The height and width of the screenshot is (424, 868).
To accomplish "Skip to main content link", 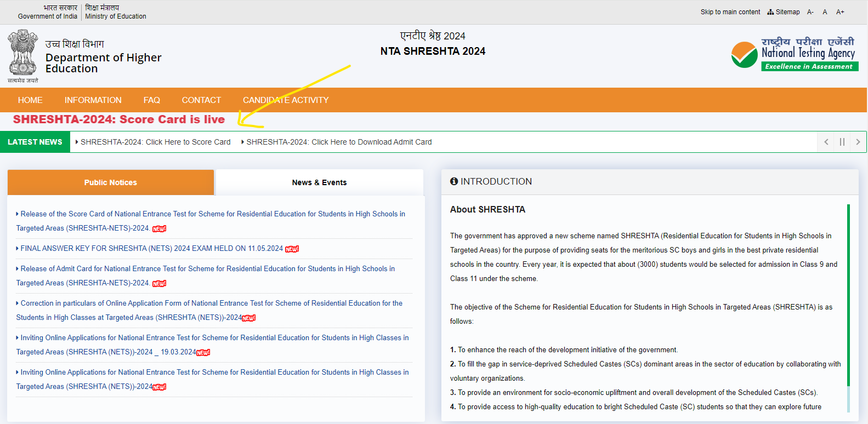I will 730,12.
